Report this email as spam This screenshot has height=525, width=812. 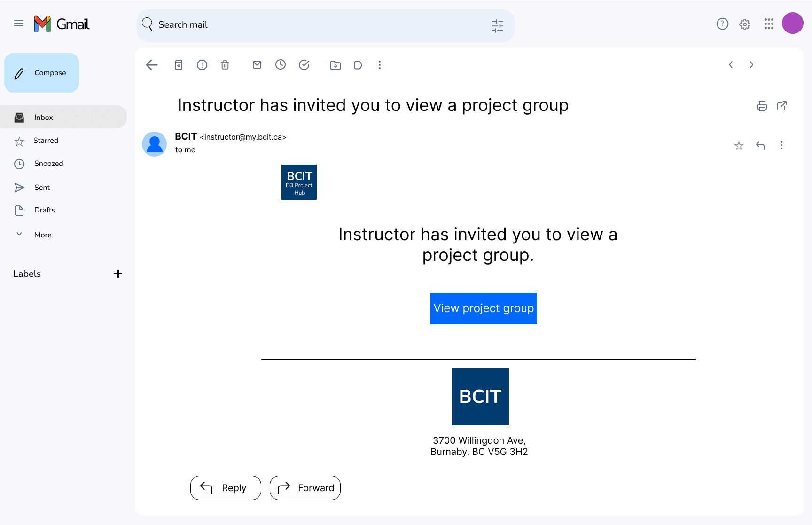tap(202, 65)
